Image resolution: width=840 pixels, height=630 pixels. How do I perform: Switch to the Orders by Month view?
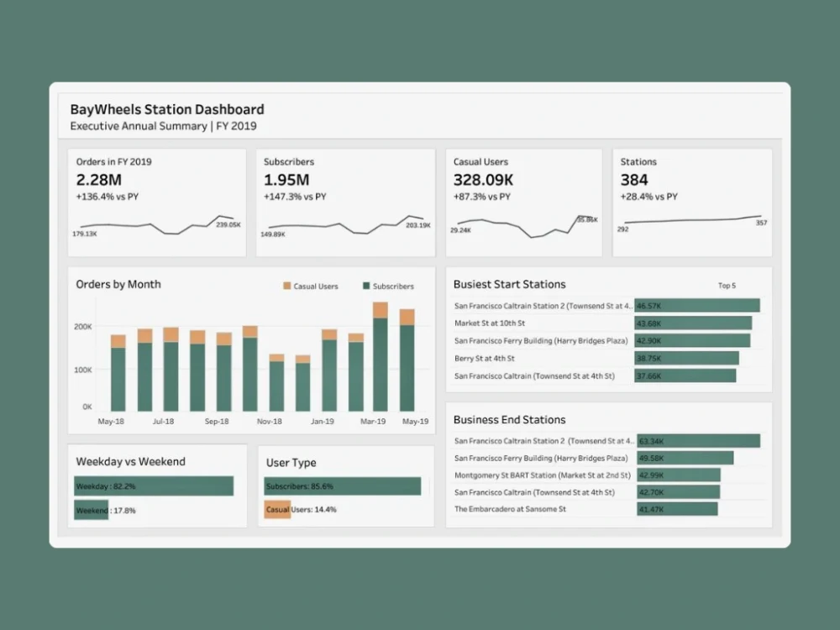pyautogui.click(x=118, y=285)
